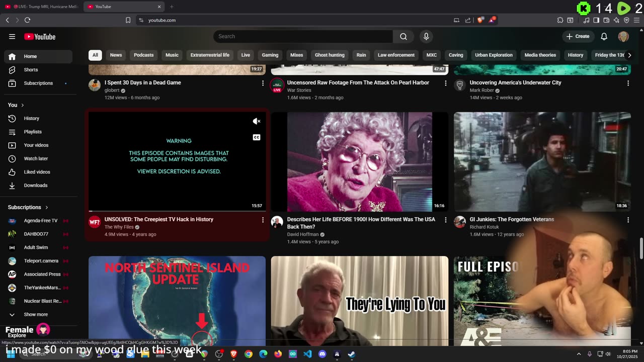This screenshot has width=644, height=362.
Task: Filter by the Extraterrestrial life chip
Action: point(210,55)
